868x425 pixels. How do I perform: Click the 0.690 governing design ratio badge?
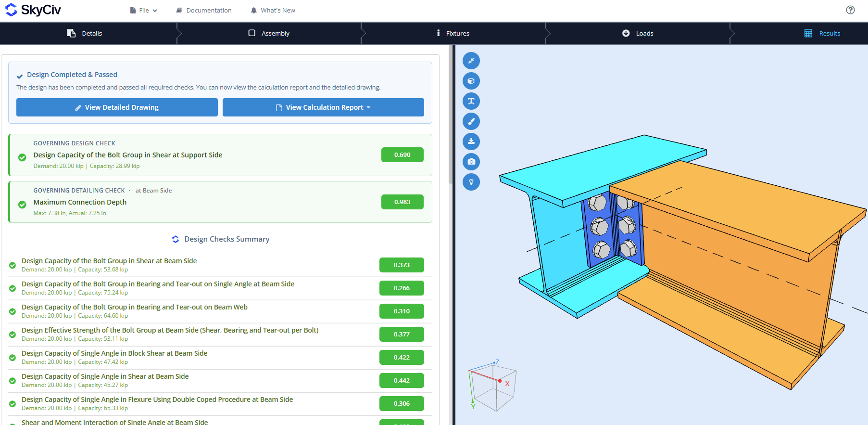point(403,155)
